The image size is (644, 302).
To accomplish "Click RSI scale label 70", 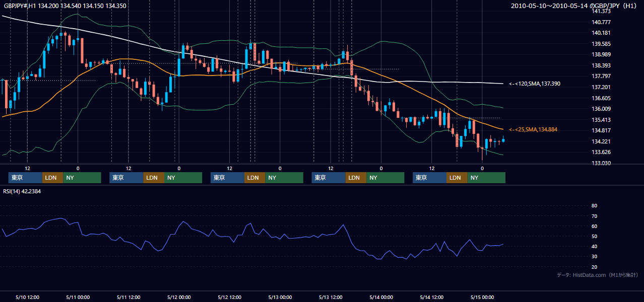I will [594, 216].
